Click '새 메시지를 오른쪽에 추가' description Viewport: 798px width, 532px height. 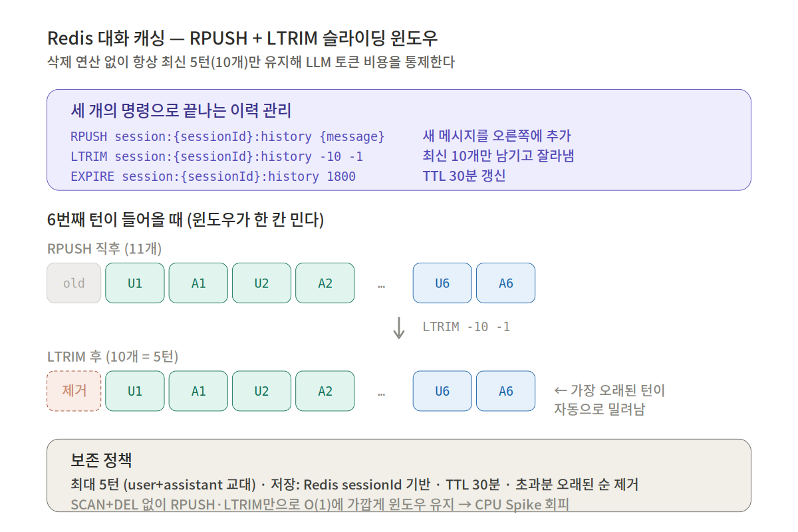(x=497, y=136)
